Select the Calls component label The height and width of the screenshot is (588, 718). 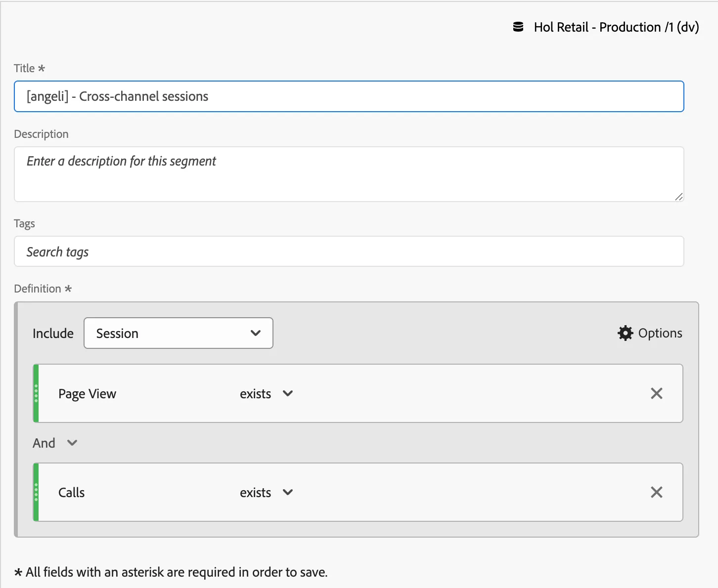[71, 493]
